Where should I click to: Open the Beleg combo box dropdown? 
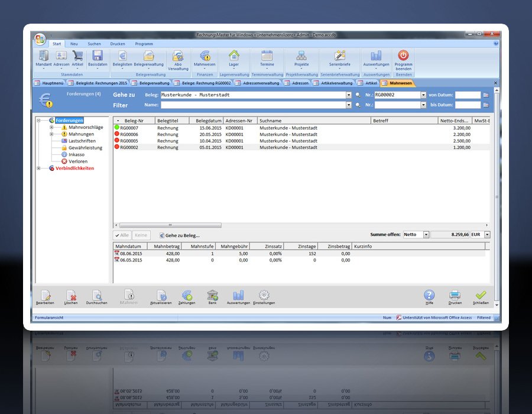tap(349, 95)
